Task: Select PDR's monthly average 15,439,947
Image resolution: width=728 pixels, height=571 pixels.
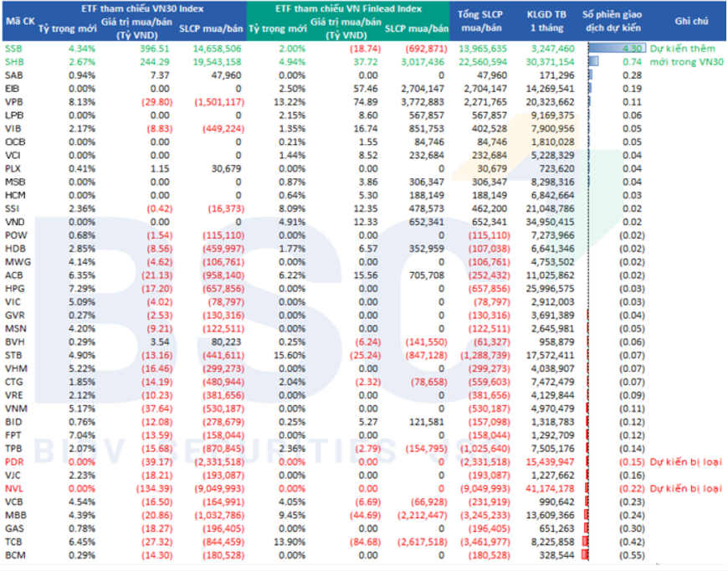Action: point(550,462)
